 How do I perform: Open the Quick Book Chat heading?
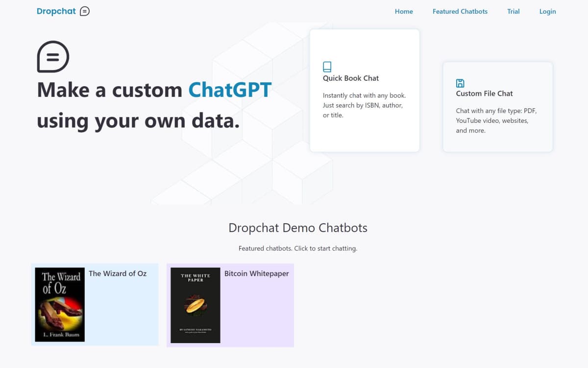click(351, 78)
